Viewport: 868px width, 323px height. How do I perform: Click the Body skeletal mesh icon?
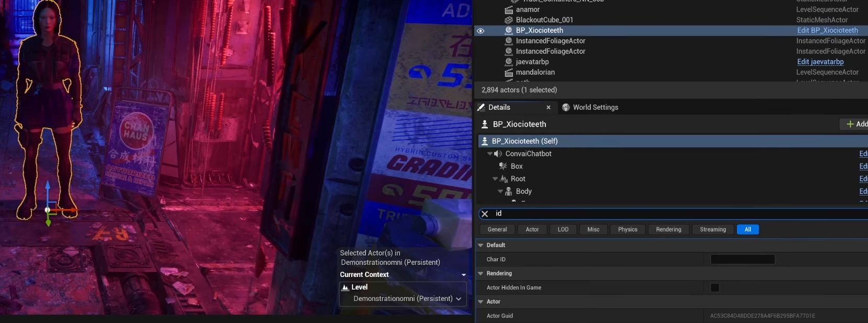(508, 191)
